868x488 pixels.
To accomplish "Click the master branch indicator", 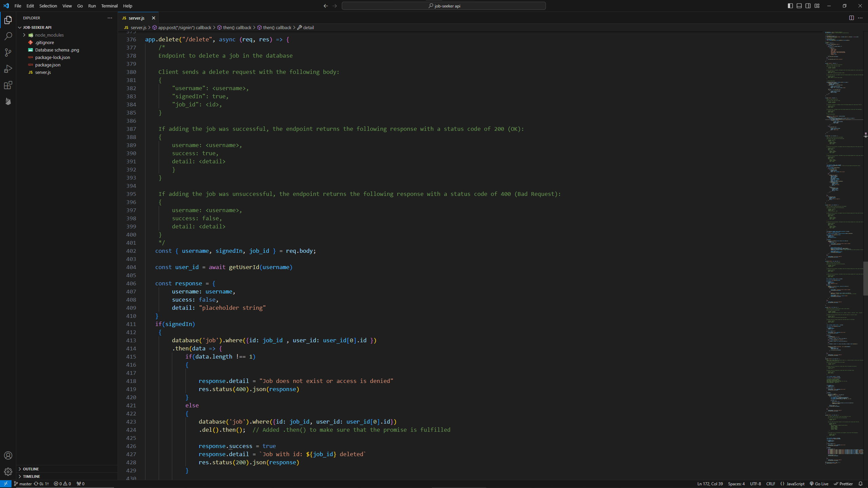I will 23,484.
